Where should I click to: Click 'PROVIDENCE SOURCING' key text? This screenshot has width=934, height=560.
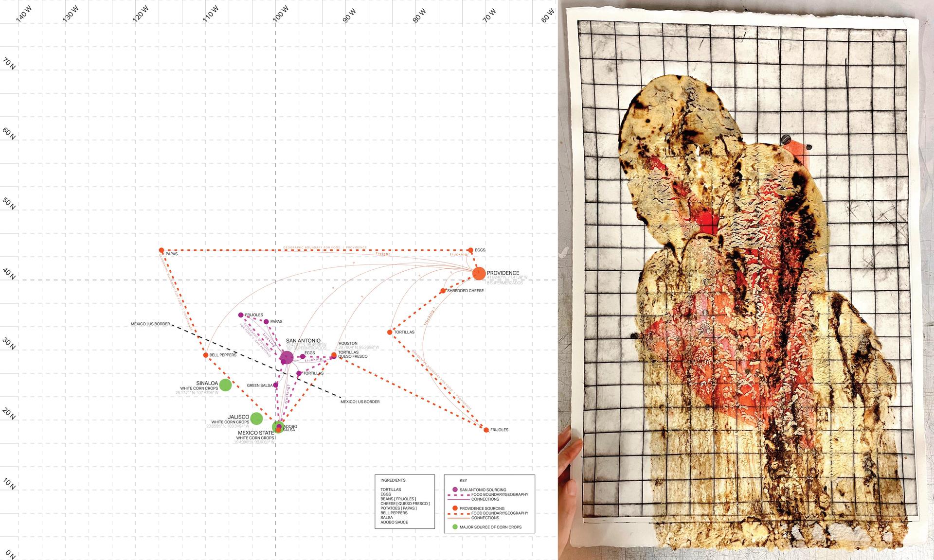(482, 508)
